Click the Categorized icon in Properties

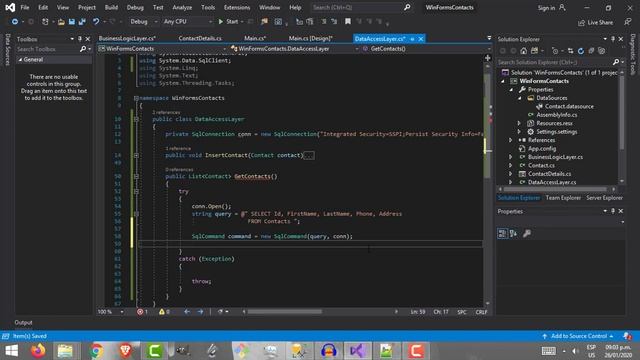click(502, 233)
